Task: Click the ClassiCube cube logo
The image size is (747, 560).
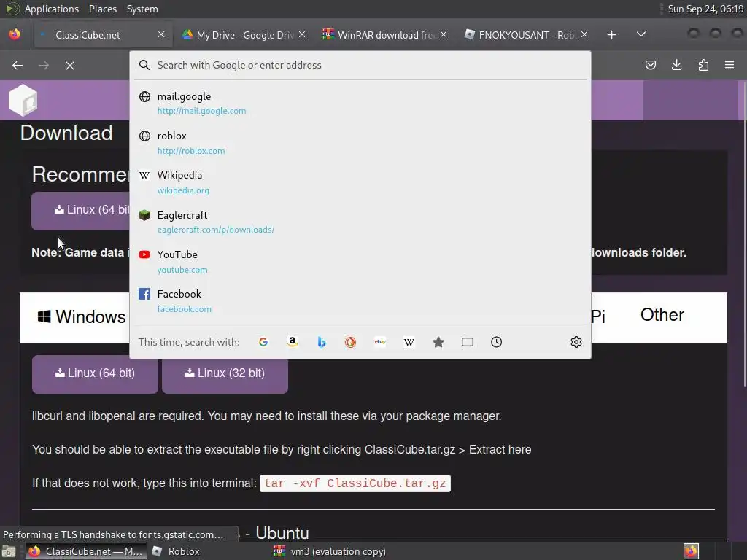Action: coord(23,100)
